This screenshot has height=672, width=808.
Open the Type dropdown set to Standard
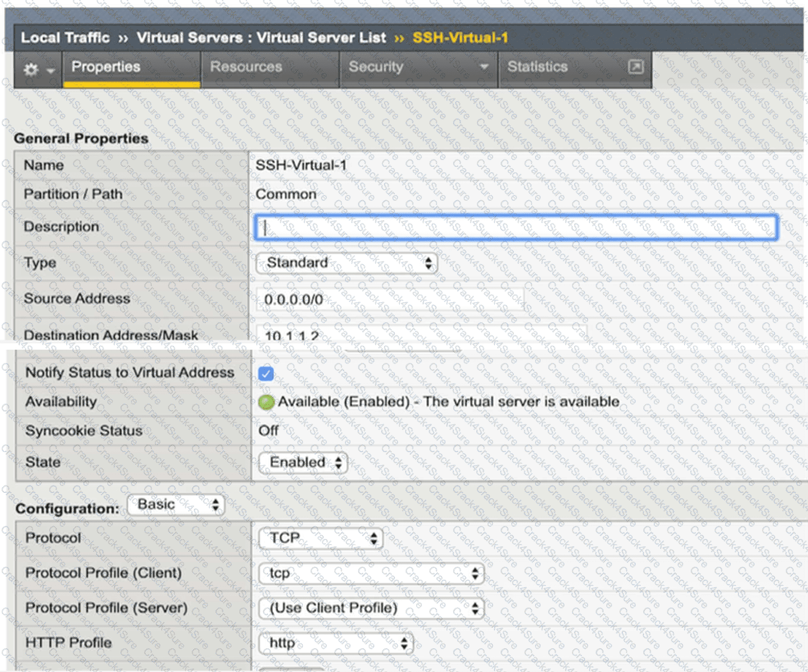click(x=346, y=263)
